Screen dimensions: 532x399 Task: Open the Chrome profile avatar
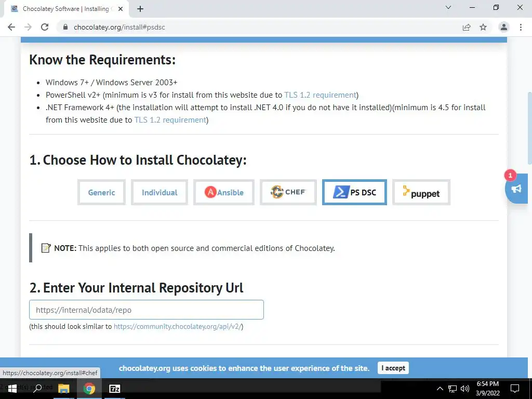click(x=504, y=27)
